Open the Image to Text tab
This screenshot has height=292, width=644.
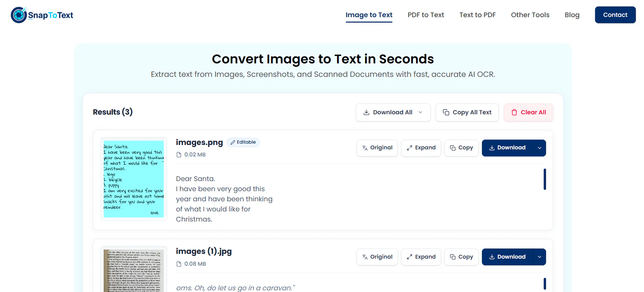[369, 15]
